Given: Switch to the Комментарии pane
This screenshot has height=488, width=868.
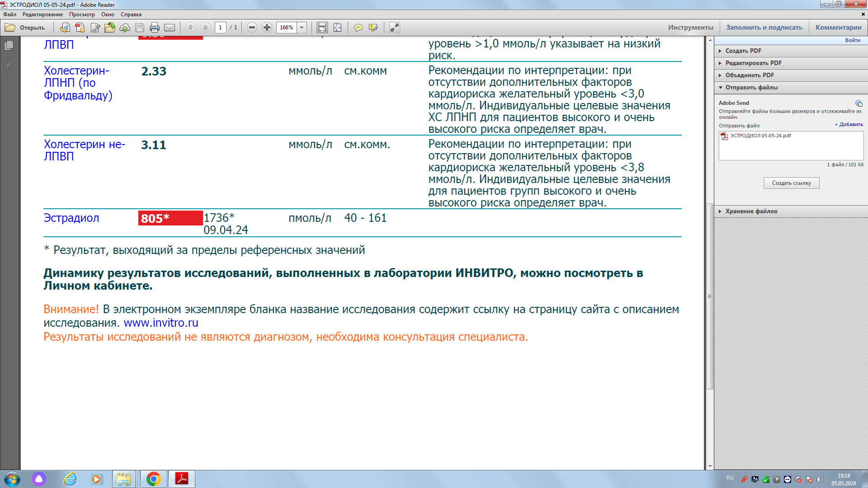Looking at the screenshot, I should click(x=838, y=28).
